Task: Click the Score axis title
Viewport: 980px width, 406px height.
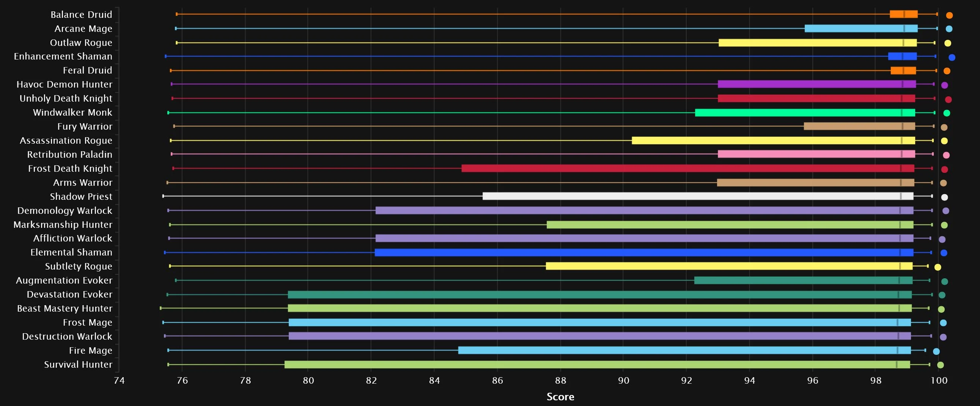Action: point(560,397)
